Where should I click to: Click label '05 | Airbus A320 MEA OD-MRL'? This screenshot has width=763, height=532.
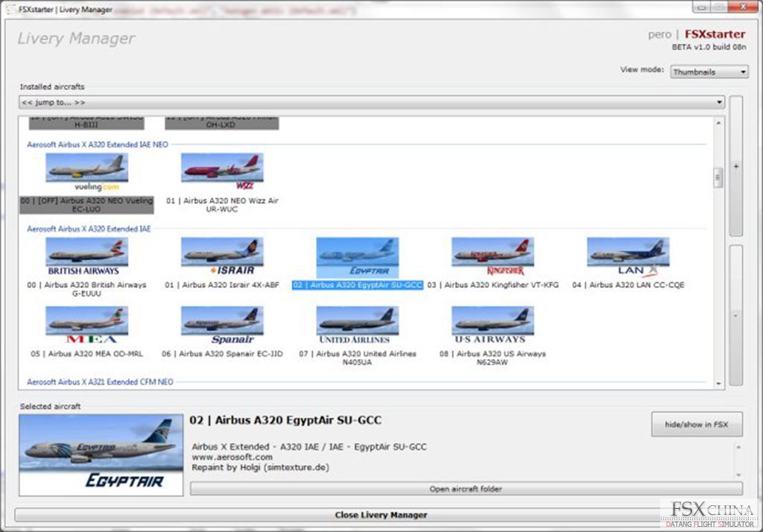pyautogui.click(x=86, y=354)
